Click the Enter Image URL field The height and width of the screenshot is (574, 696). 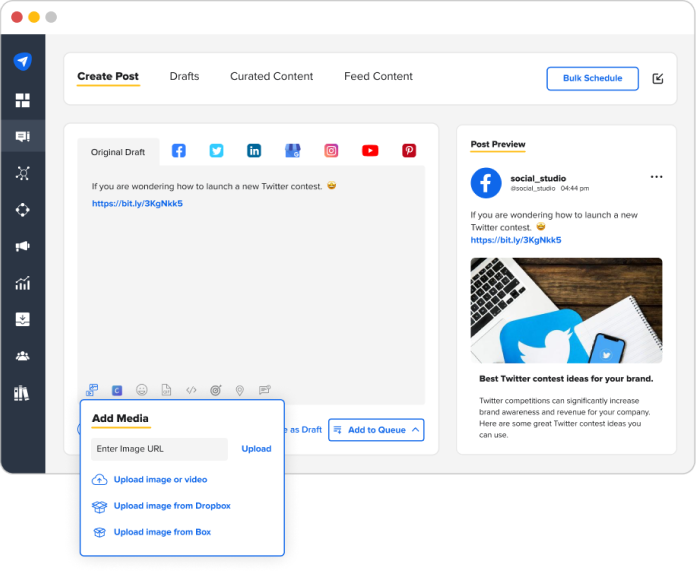159,449
